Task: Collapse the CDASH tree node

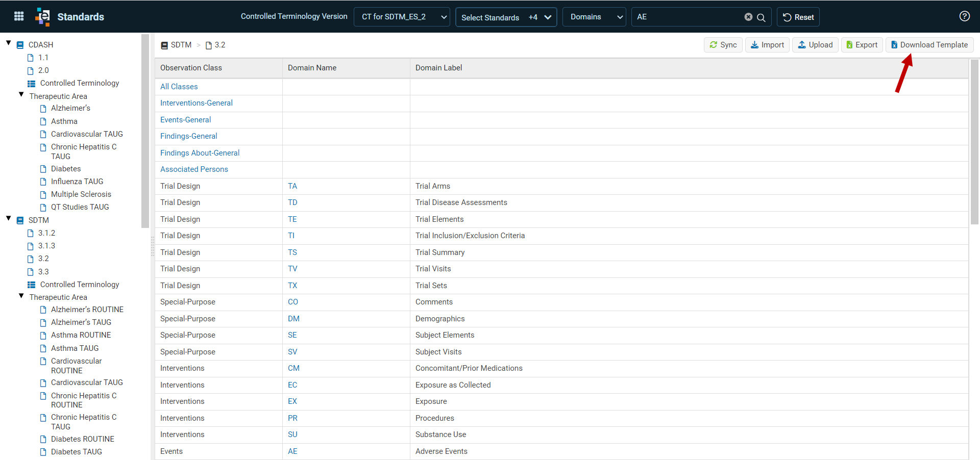Action: [8, 43]
